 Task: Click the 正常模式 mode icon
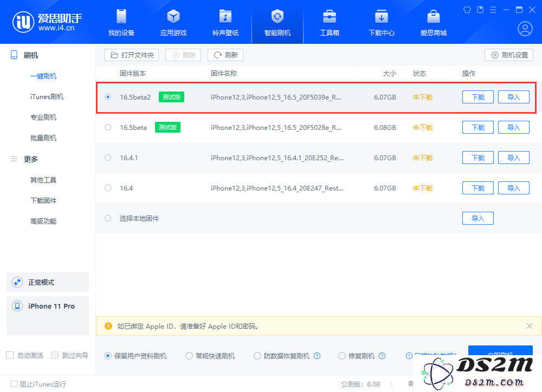[x=17, y=282]
